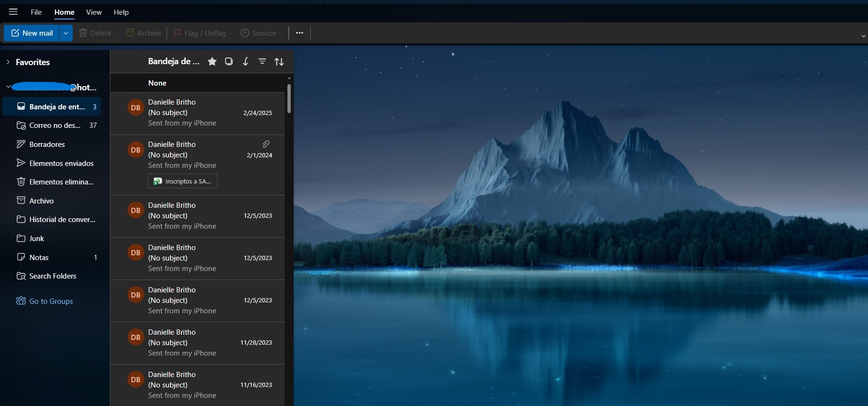Open the Delete options dropdown arrow
This screenshot has height=406, width=868.
[117, 33]
